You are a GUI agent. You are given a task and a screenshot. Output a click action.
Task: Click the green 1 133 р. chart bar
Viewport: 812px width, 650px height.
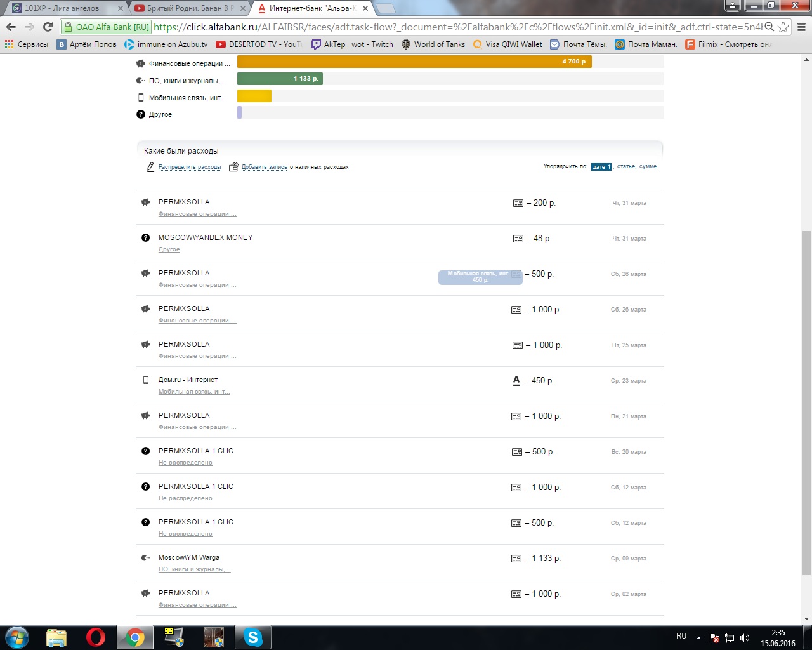[280, 79]
